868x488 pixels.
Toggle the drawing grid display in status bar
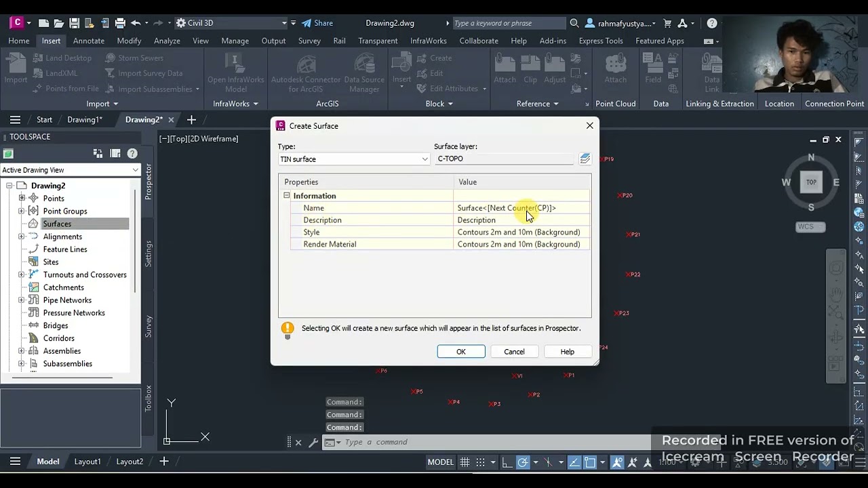[465, 462]
